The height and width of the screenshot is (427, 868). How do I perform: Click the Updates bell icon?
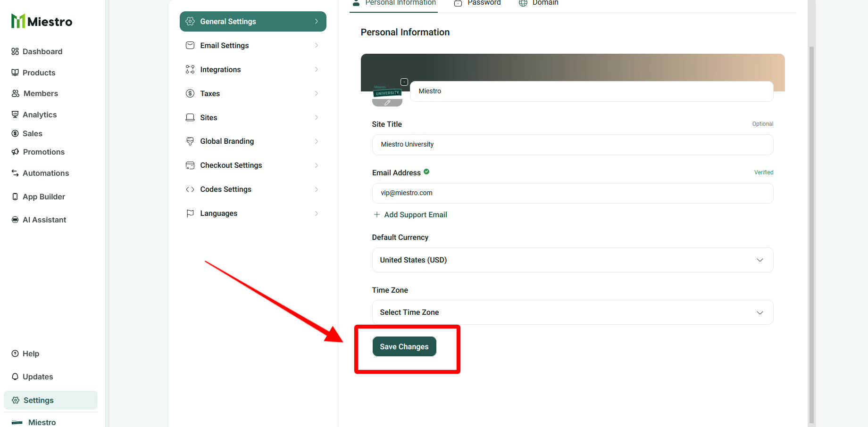[x=15, y=377]
